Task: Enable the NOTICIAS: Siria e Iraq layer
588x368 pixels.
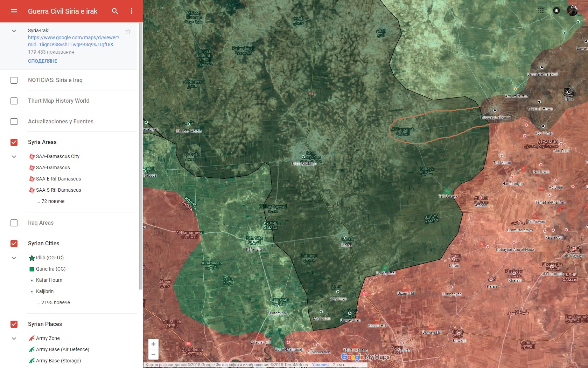Action: [x=14, y=80]
